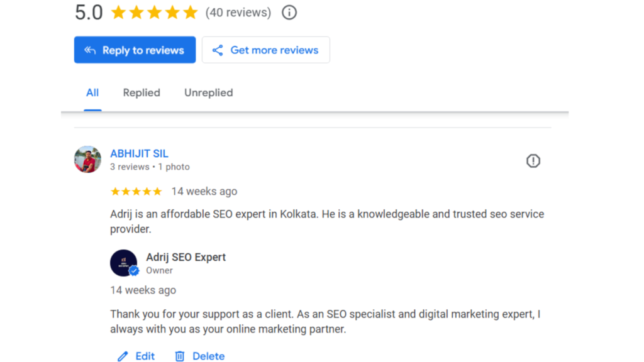This screenshot has height=362, width=644.
Task: Click the Adrij SEO Expert owner name
Action: [x=186, y=257]
